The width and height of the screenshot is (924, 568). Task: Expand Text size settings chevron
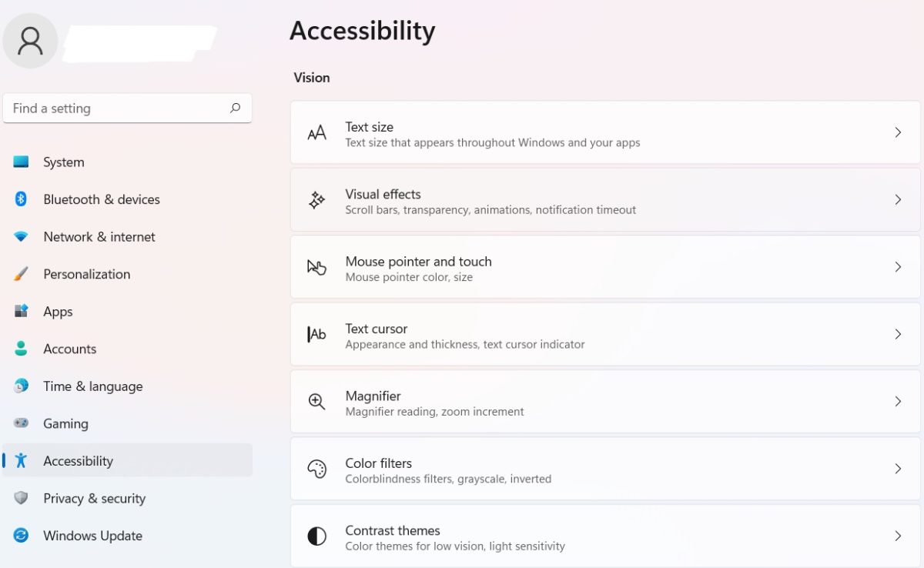pos(898,132)
